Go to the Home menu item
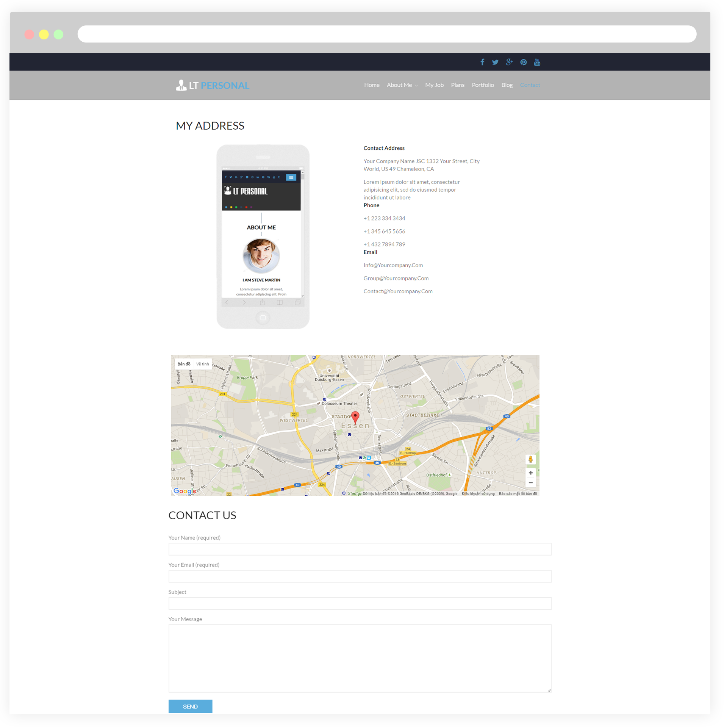 [372, 85]
